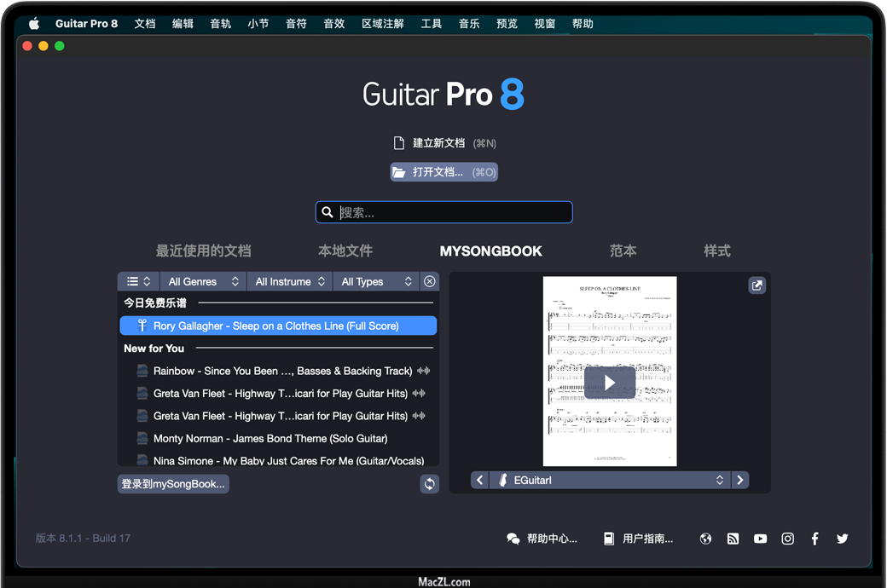
Task: Open the EGuitarI track selector
Action: point(610,481)
